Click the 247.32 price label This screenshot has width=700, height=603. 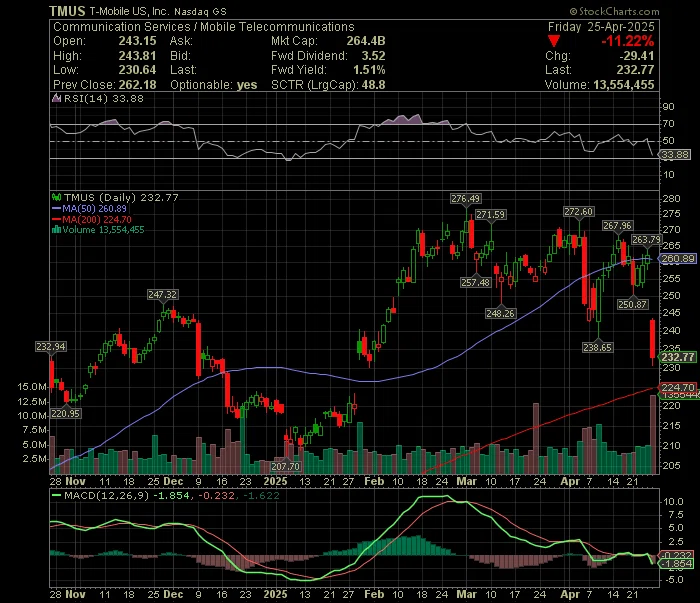[x=162, y=295]
